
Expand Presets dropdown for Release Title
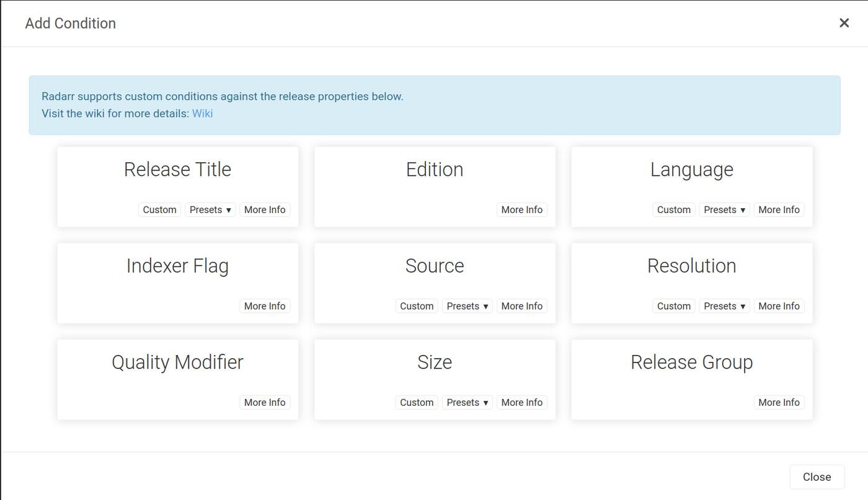pyautogui.click(x=210, y=210)
